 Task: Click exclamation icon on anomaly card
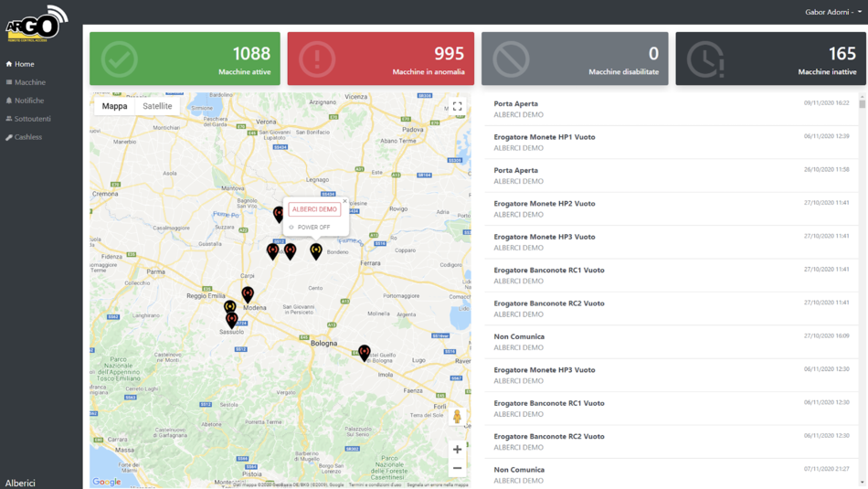point(317,59)
